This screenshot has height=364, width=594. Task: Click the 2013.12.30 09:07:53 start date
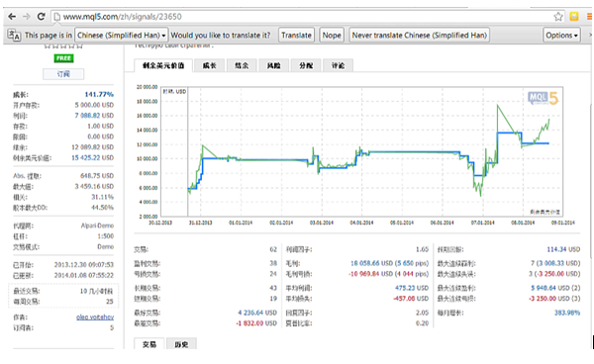tap(84, 265)
